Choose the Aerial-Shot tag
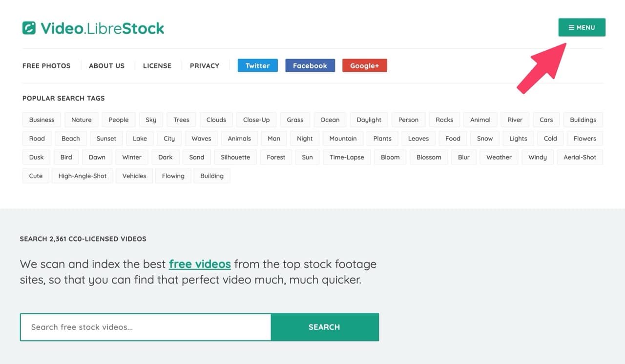 click(580, 158)
